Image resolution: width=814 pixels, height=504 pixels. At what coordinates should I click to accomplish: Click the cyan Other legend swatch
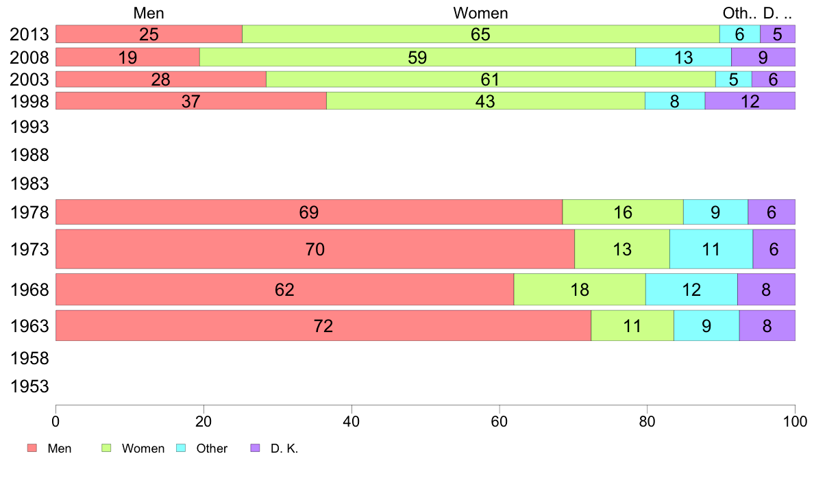click(x=181, y=449)
